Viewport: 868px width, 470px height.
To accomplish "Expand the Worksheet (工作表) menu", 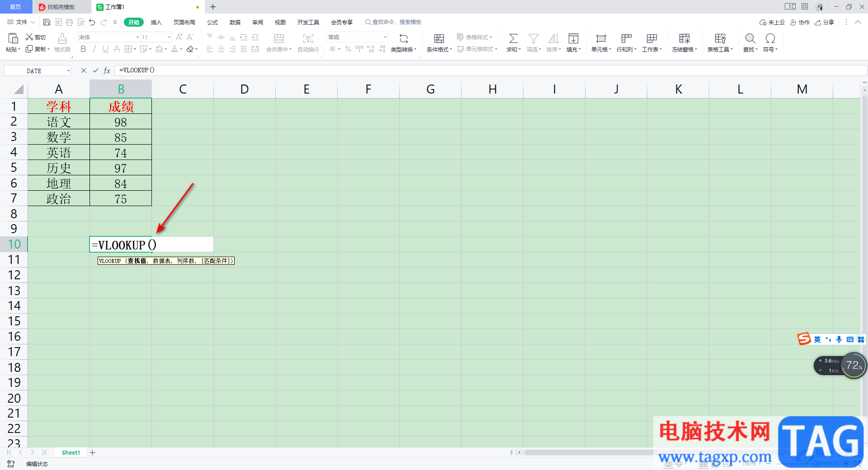I will (x=652, y=49).
